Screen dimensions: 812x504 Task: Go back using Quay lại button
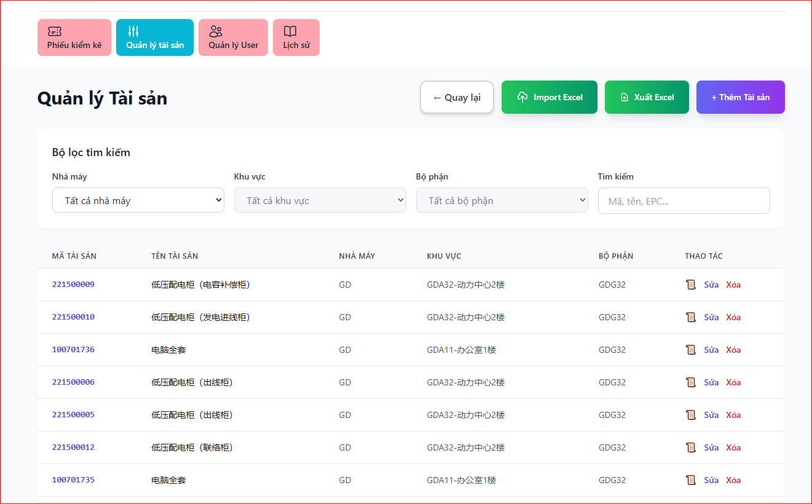[x=457, y=97]
